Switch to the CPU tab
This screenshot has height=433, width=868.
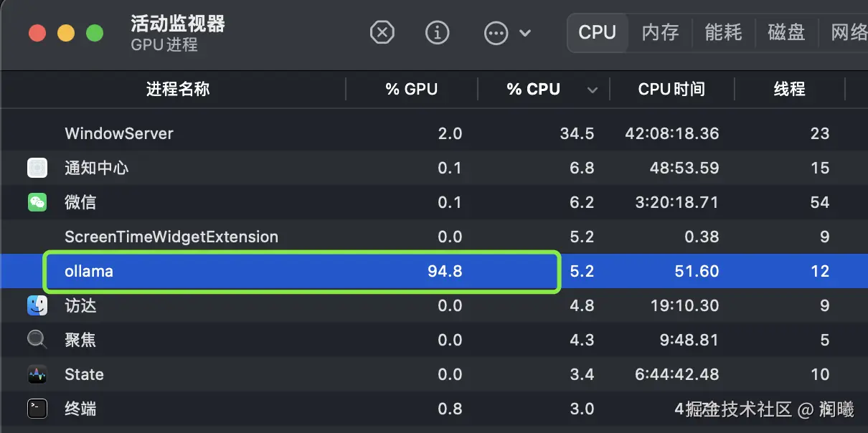tap(597, 32)
